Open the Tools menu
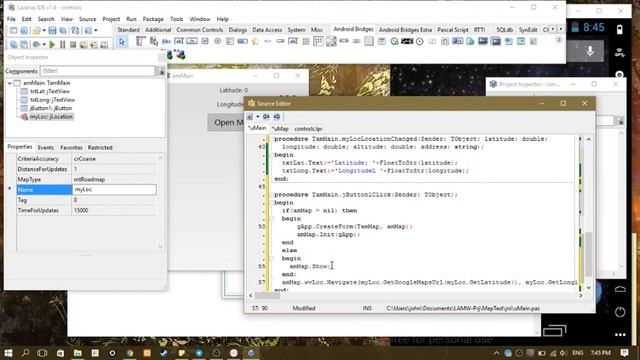The height and width of the screenshot is (360, 640). click(176, 19)
